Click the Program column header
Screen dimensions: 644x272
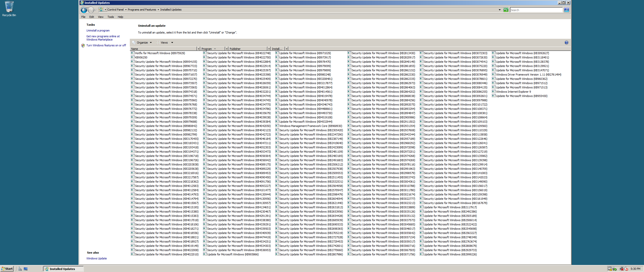[213, 49]
